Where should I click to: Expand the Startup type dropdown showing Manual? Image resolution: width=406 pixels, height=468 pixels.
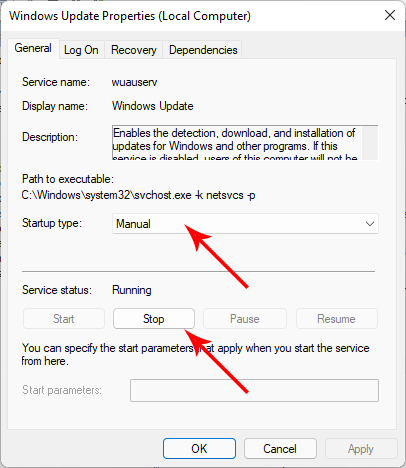pyautogui.click(x=245, y=224)
